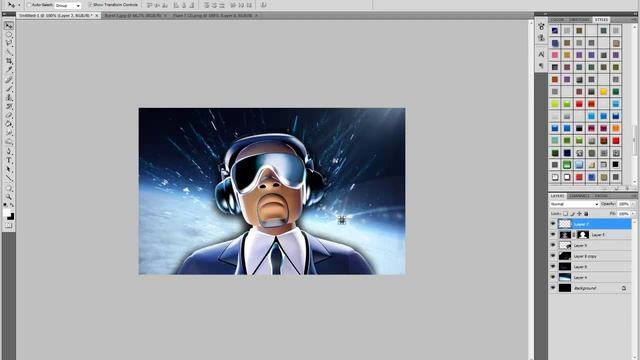Screen dimensions: 640x360
Task: Select the Dodge tool
Action: pyautogui.click(x=9, y=142)
